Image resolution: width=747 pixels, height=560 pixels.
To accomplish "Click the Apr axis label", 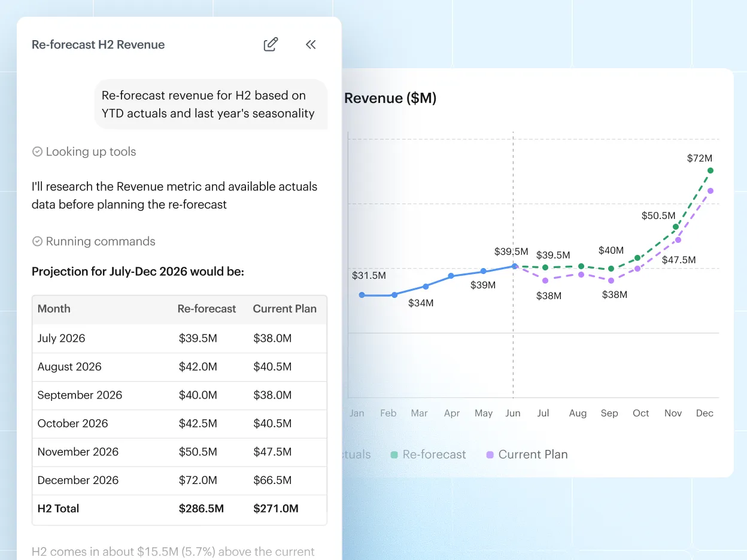I will [452, 413].
